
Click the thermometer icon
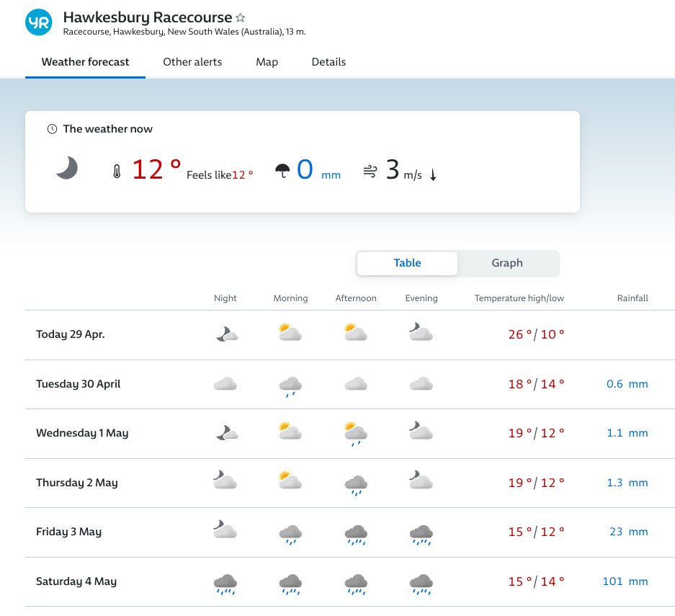pyautogui.click(x=117, y=171)
